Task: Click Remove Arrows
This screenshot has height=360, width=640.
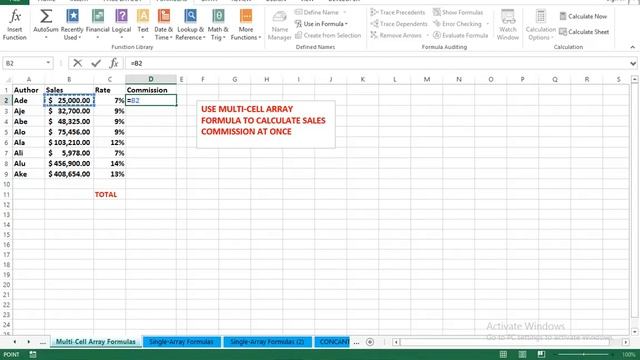Action: pyautogui.click(x=396, y=36)
